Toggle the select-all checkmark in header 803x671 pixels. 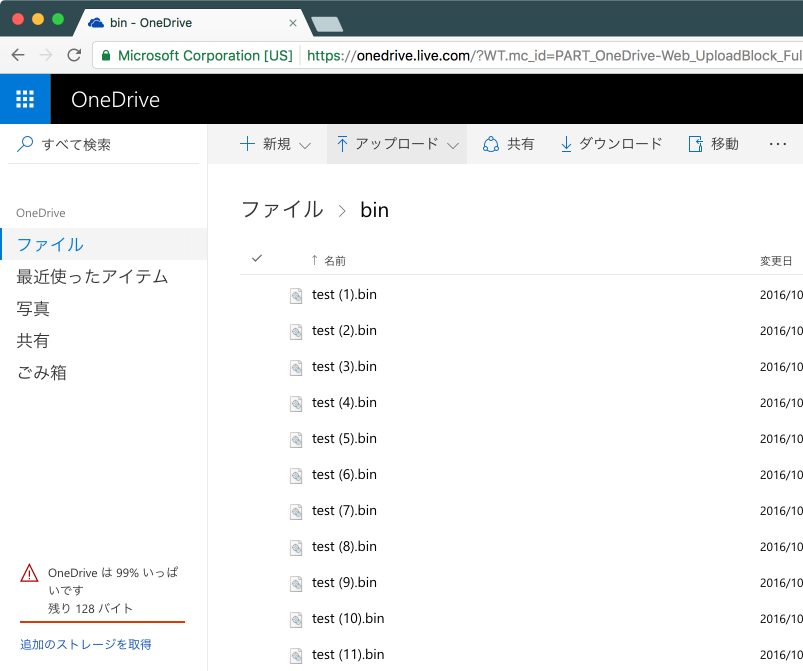257,259
